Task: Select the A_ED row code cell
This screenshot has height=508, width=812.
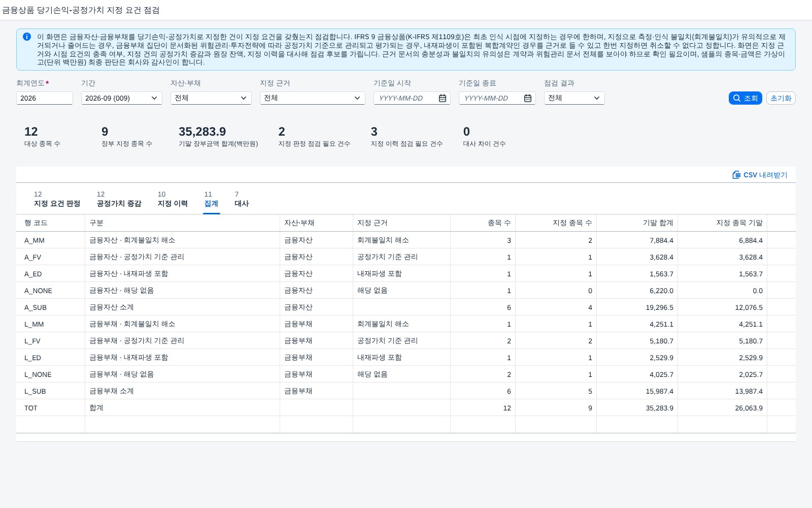Action: [51, 274]
